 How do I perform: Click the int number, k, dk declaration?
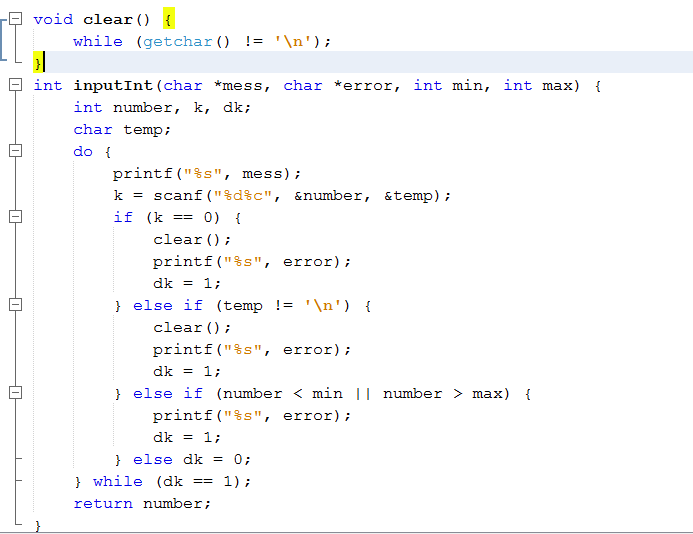point(162,107)
